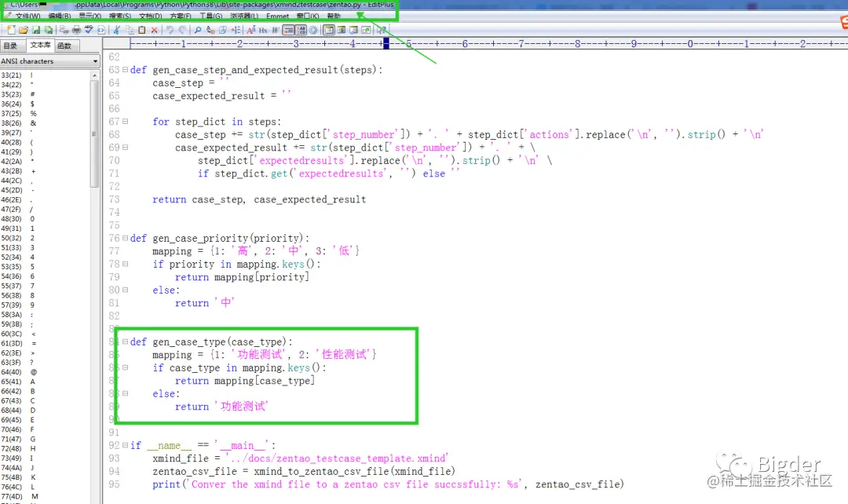Click the View in Browser icon
This screenshot has height=504, width=848.
(101, 31)
